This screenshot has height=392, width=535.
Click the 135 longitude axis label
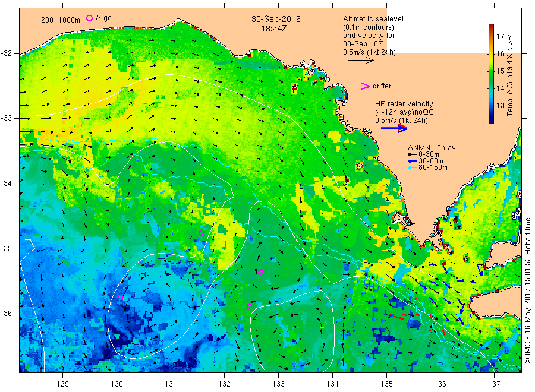coord(386,384)
